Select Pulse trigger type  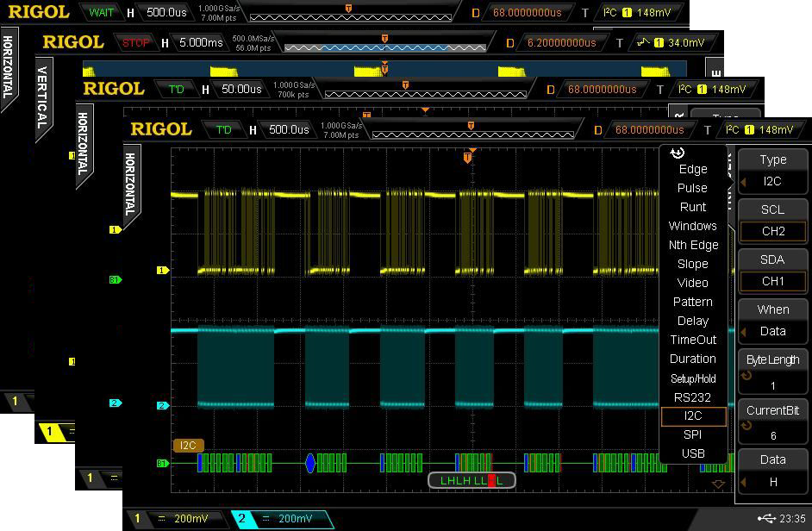[x=693, y=188]
